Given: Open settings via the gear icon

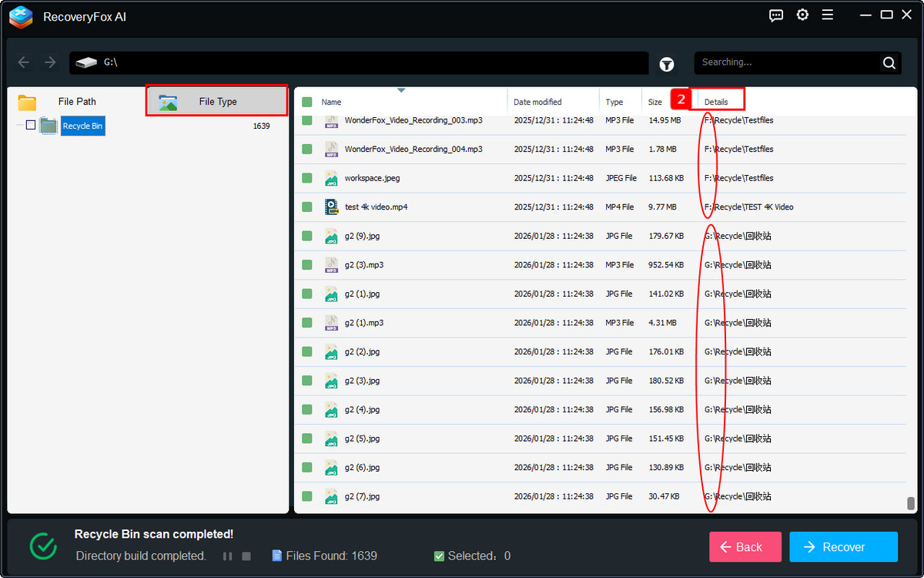Looking at the screenshot, I should (802, 15).
